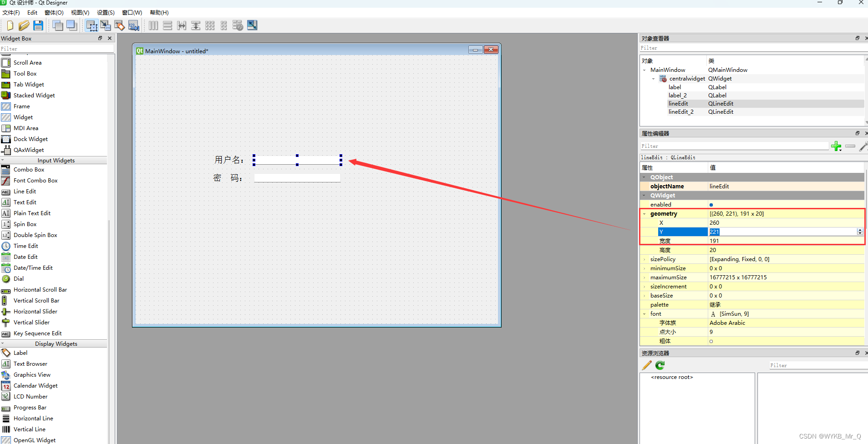Image resolution: width=868 pixels, height=444 pixels.
Task: Open a file using the folder icon
Action: point(24,25)
